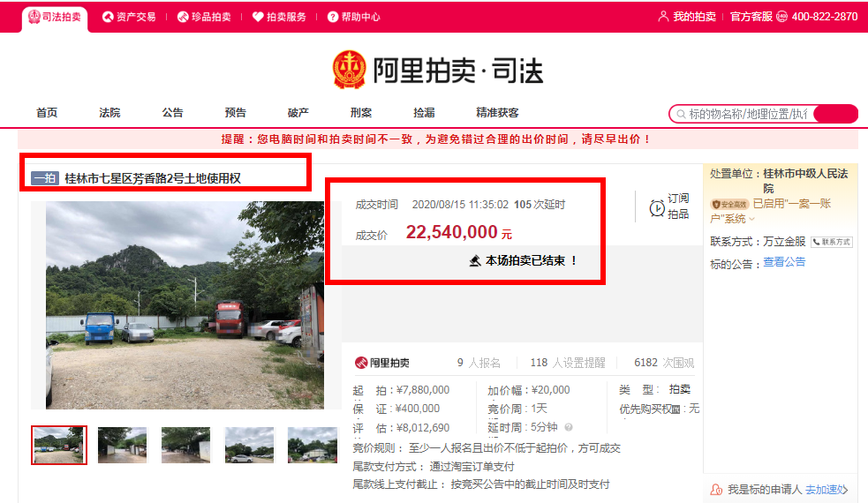Click the 资产交易 icon
868x503 pixels.
click(x=108, y=17)
